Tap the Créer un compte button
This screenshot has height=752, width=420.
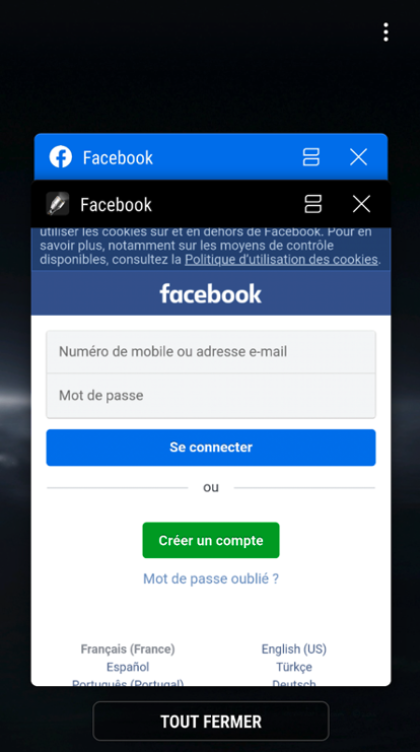click(211, 540)
